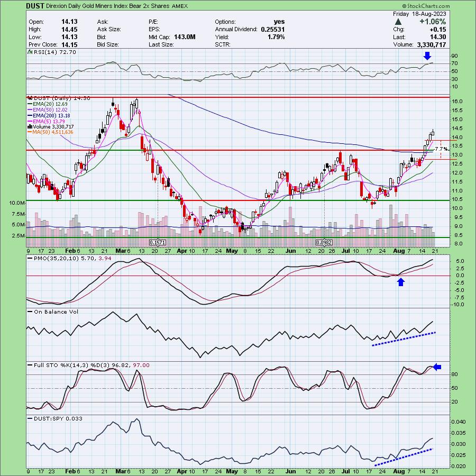Viewport: 476px width, 476px height.
Task: Click the 0.1571 dividend marker label
Action: pos(158,242)
